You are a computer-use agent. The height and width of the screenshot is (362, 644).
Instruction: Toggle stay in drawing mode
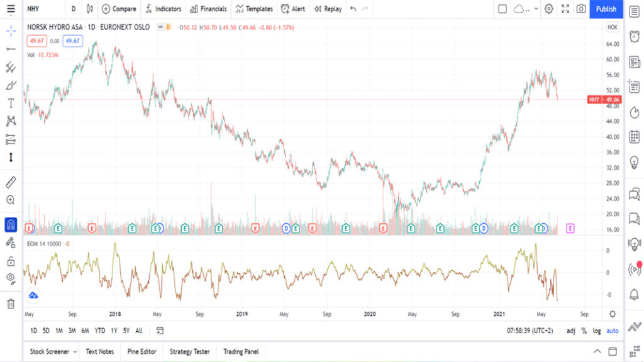pyautogui.click(x=11, y=243)
